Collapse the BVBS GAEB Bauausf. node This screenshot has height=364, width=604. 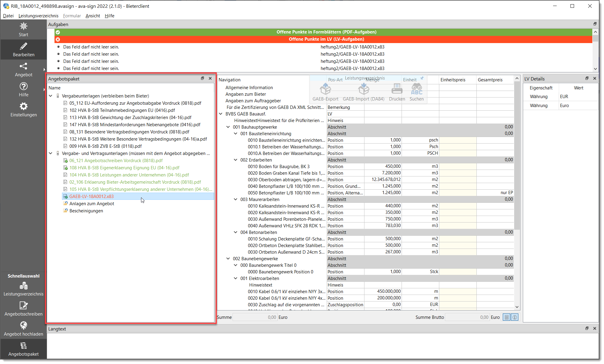tap(221, 114)
